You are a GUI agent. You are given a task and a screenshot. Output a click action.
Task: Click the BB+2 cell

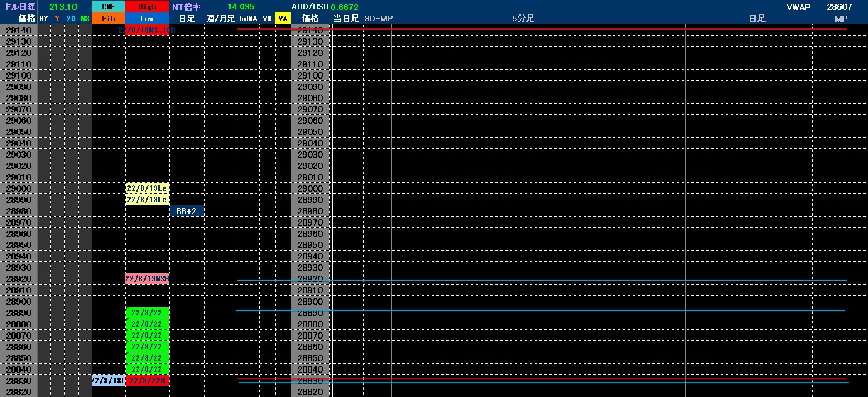tap(187, 211)
